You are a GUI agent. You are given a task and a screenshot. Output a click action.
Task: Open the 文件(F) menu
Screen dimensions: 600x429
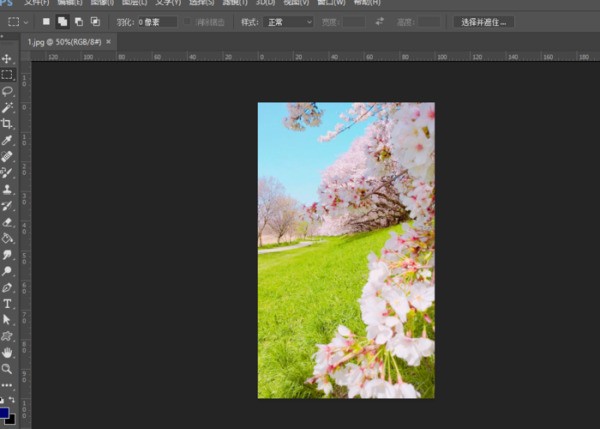pos(37,3)
